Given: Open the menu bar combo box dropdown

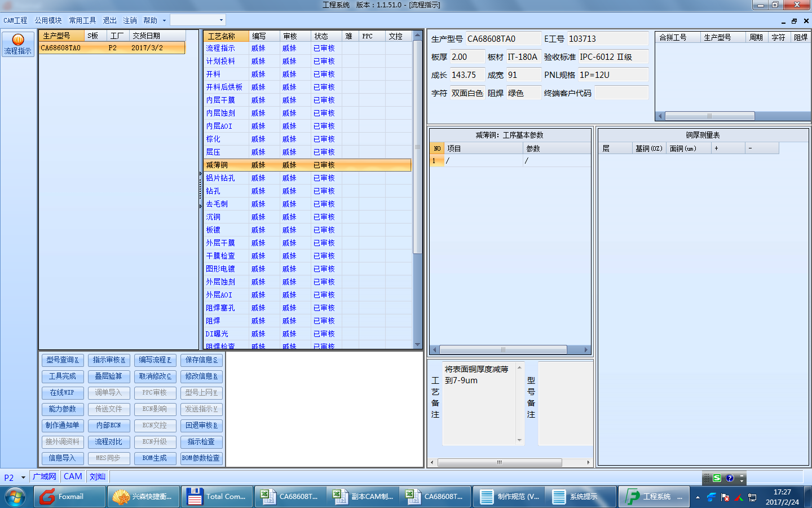Looking at the screenshot, I should pyautogui.click(x=221, y=20).
